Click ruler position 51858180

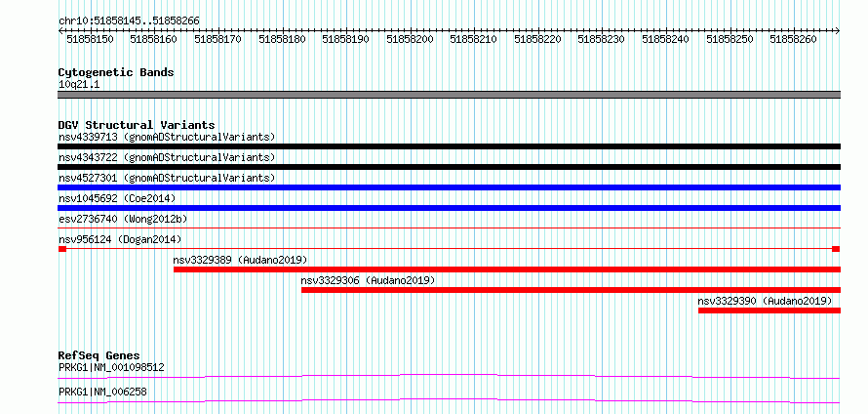click(282, 39)
